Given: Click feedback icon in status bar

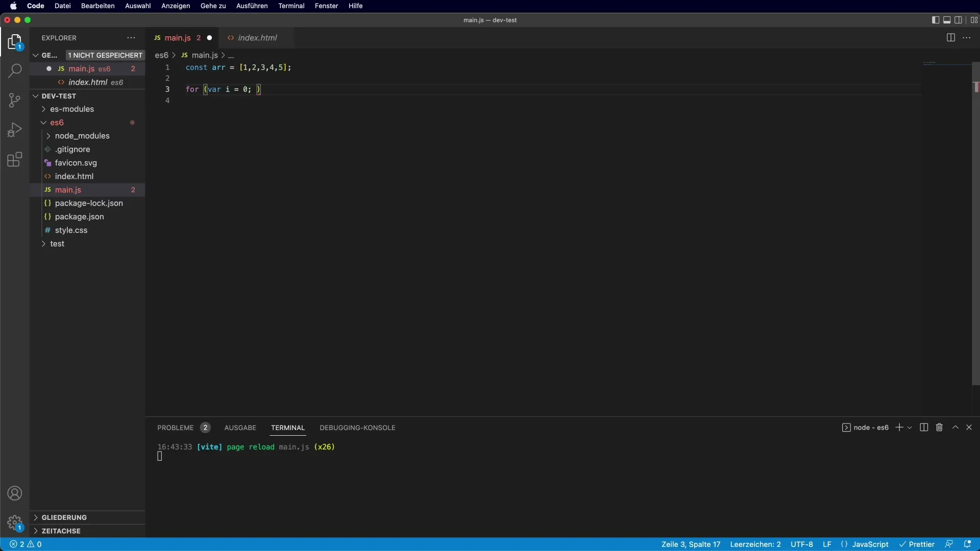Looking at the screenshot, I should point(949,544).
